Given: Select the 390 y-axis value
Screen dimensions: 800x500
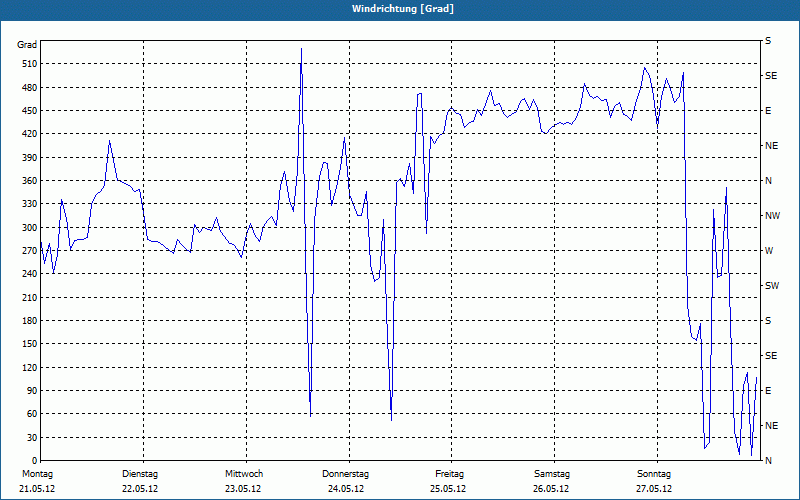Looking at the screenshot, I should tap(30, 158).
